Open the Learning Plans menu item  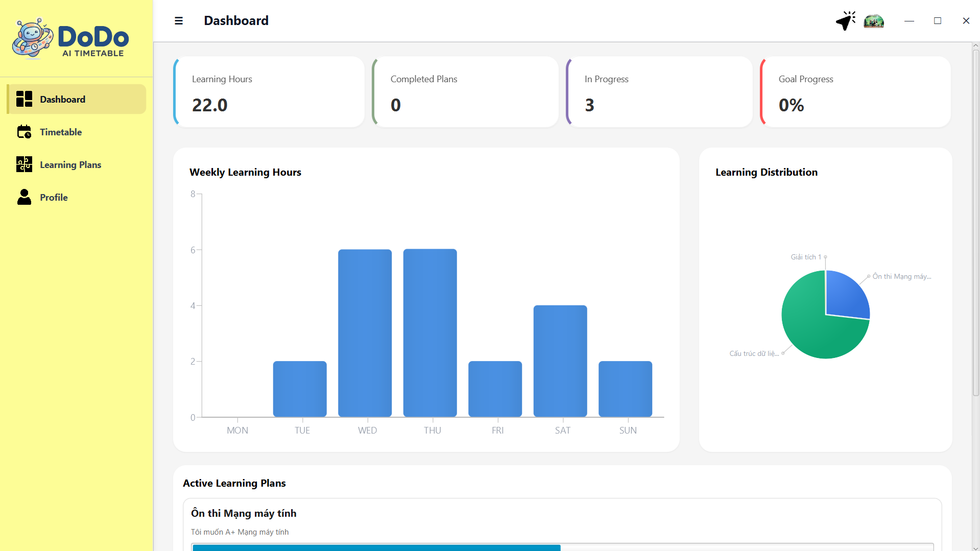click(77, 164)
